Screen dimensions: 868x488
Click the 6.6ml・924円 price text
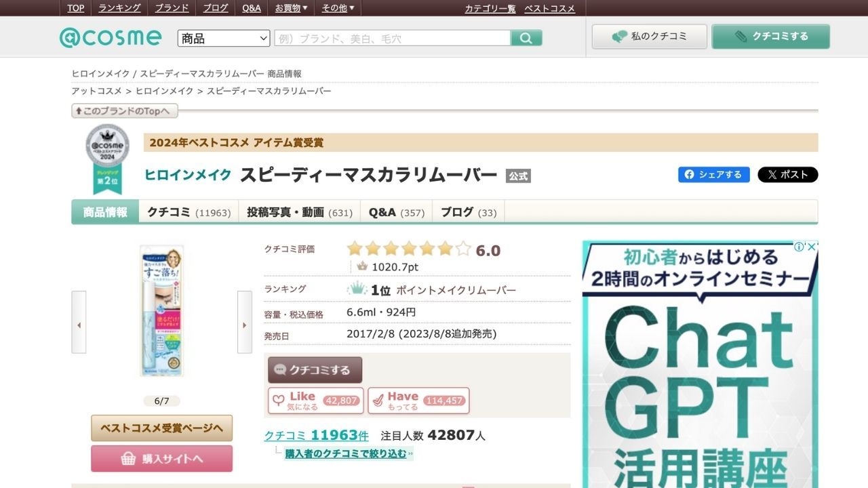[381, 312]
